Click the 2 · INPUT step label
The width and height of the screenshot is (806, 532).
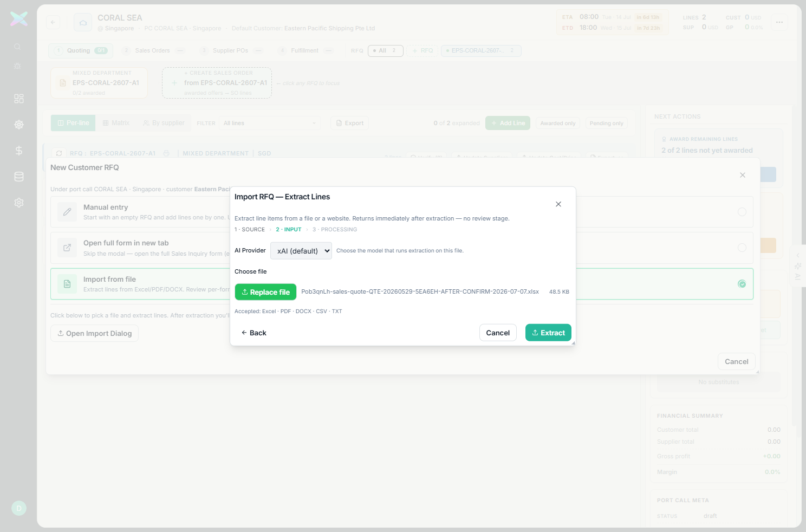point(289,230)
